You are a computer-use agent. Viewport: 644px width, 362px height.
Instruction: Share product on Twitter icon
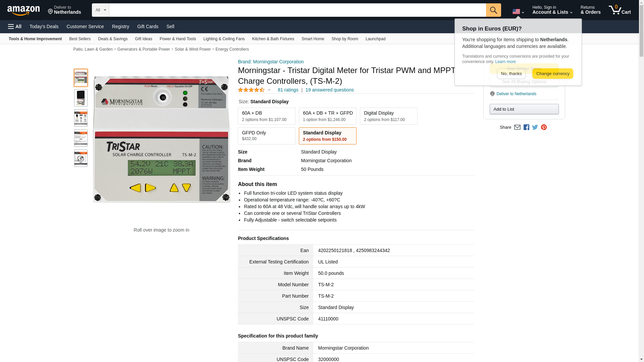click(535, 127)
